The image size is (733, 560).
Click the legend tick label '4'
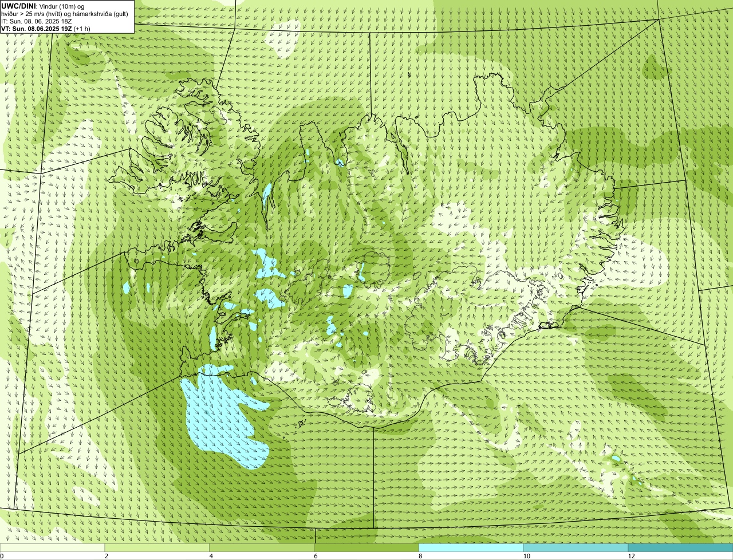(x=211, y=556)
